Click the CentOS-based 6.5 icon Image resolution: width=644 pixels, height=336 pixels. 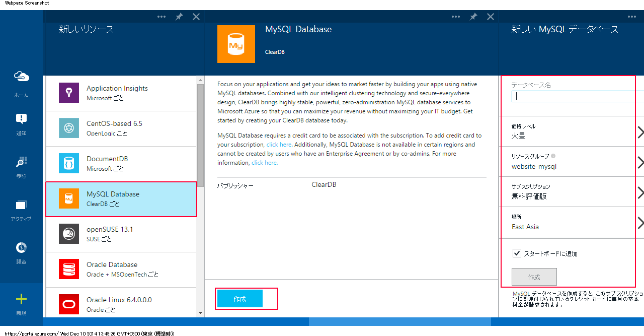coord(69,128)
